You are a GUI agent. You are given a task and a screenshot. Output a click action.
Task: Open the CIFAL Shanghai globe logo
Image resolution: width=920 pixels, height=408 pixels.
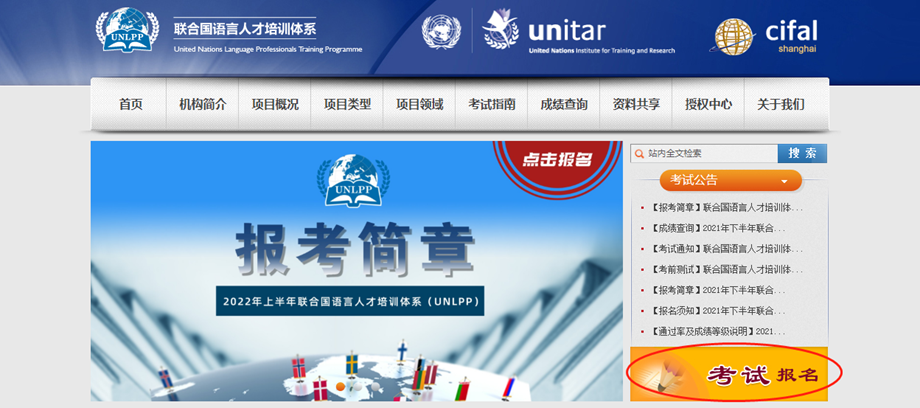click(733, 37)
